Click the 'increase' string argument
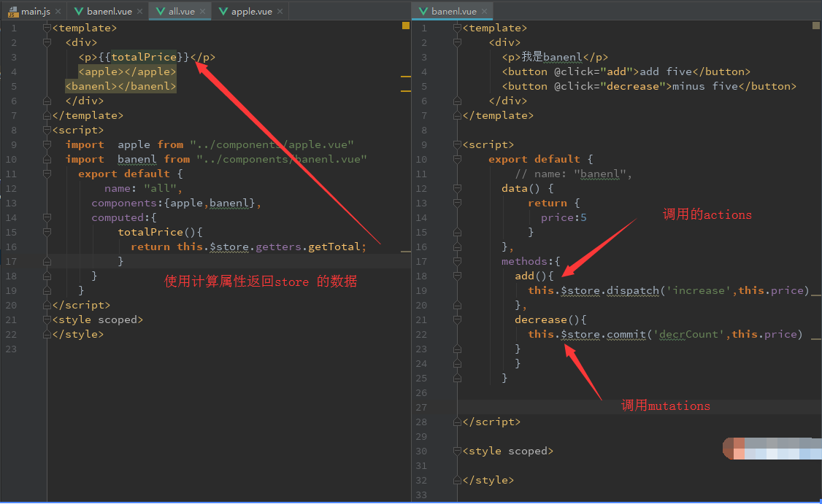 (x=699, y=291)
